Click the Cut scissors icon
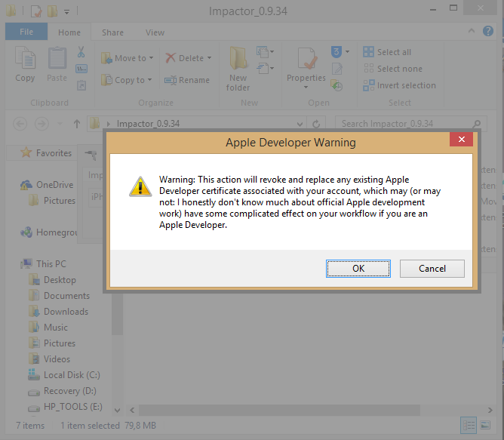This screenshot has width=504, height=440. tap(81, 52)
